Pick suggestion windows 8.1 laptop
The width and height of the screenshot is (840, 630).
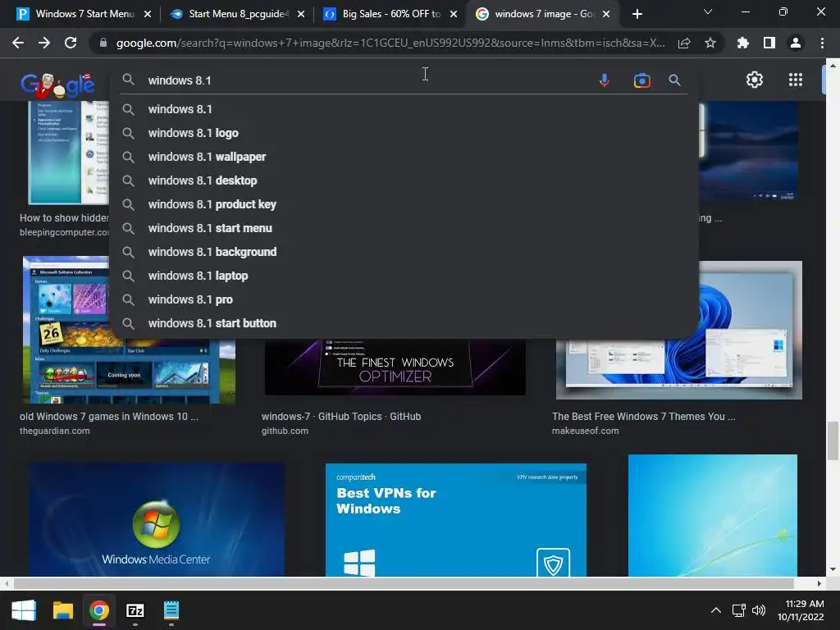404,276
